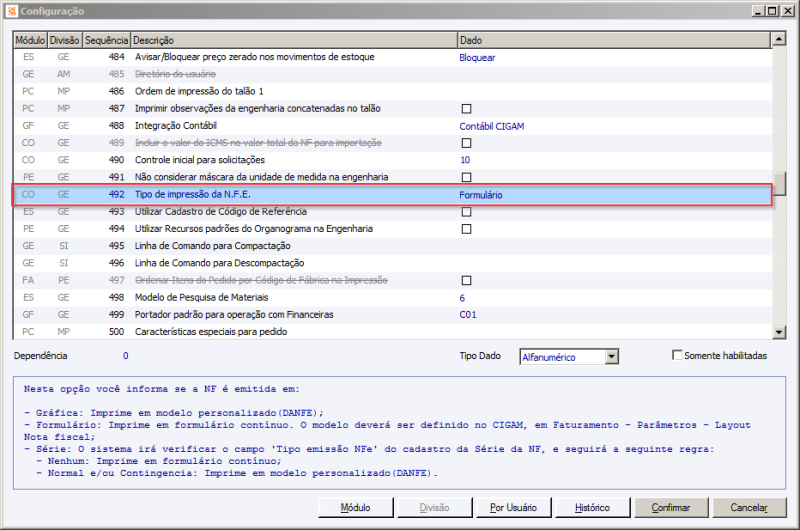Image resolution: width=800 pixels, height=530 pixels.
Task: Select row 485 Diretório do usuário
Action: coord(392,74)
